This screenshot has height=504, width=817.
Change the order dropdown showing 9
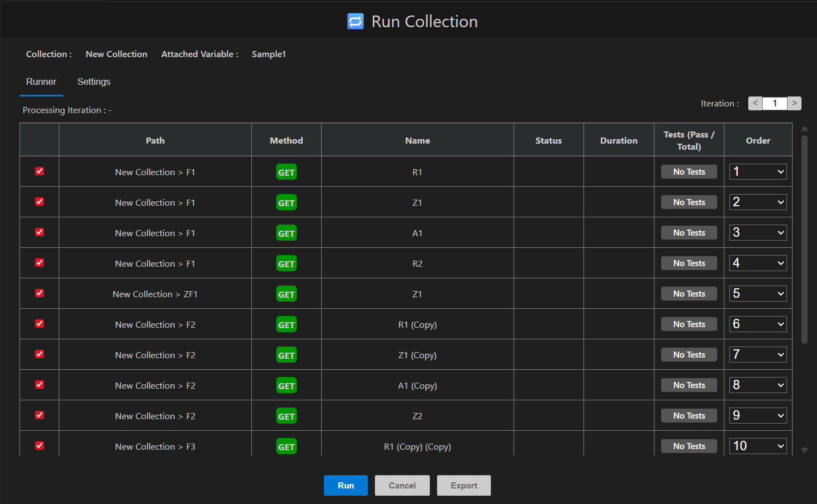[x=758, y=415]
